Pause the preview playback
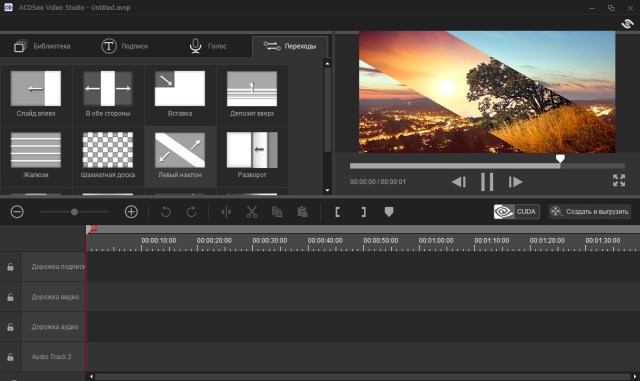 click(x=487, y=182)
